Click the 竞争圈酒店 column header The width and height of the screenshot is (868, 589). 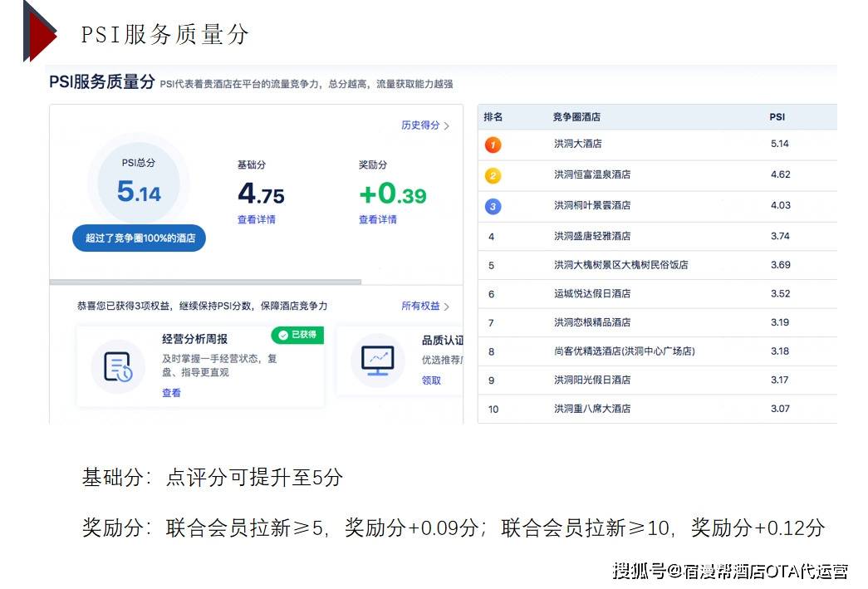(576, 117)
